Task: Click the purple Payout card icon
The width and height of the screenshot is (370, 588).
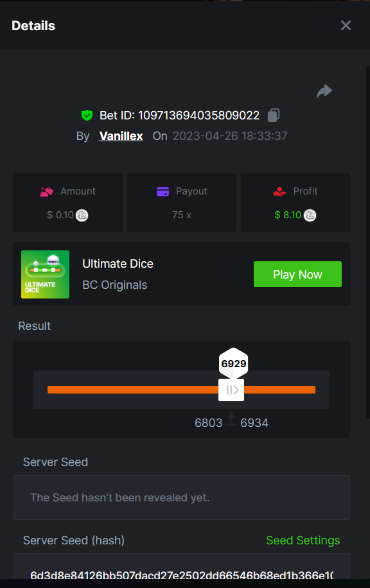Action: click(163, 191)
